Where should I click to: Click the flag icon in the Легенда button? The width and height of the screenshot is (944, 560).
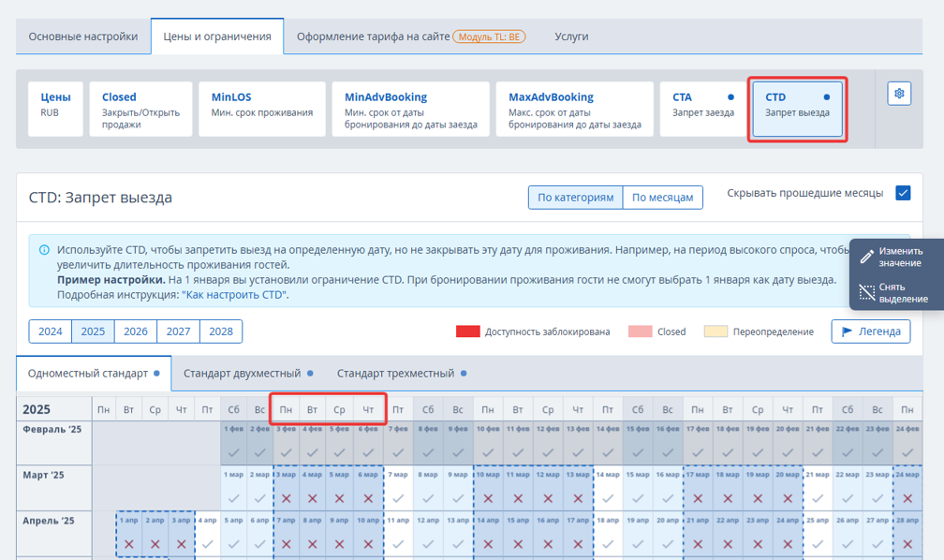point(847,332)
